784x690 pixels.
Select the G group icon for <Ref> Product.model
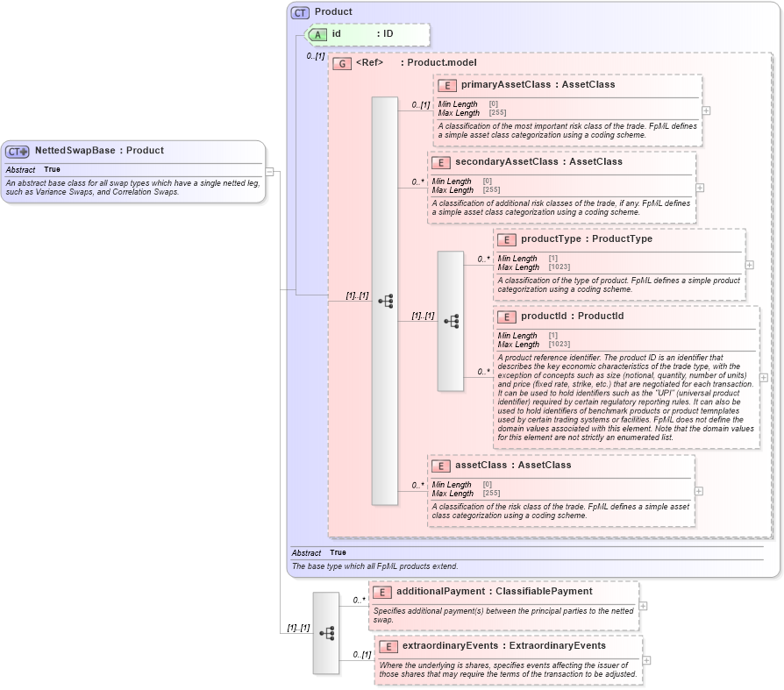tap(341, 62)
